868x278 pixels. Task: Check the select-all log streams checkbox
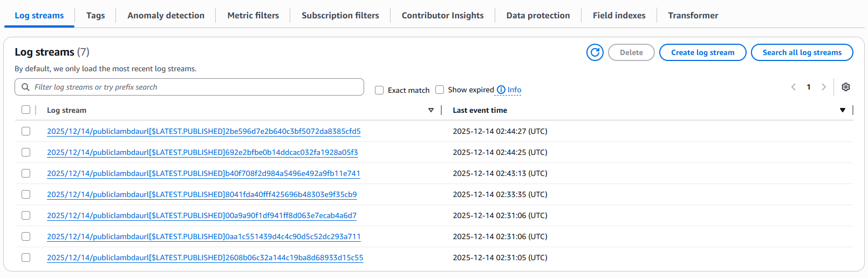26,110
